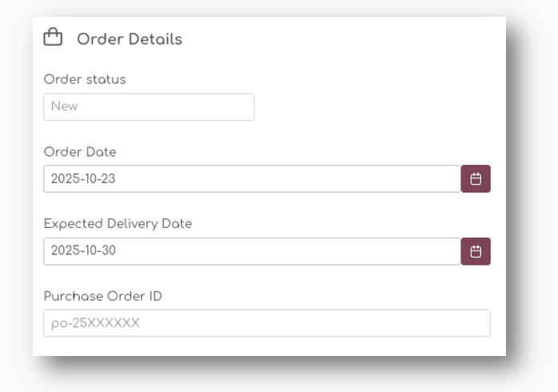Click the New placeholder in Order status
The width and height of the screenshot is (558, 392).
tap(64, 106)
